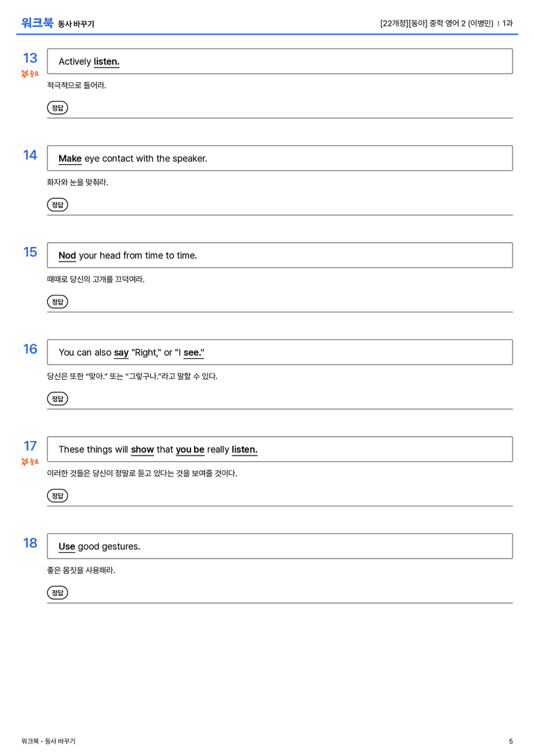534x756 pixels.
Task: Click the 정답 badge under question 13
Action: pos(57,108)
